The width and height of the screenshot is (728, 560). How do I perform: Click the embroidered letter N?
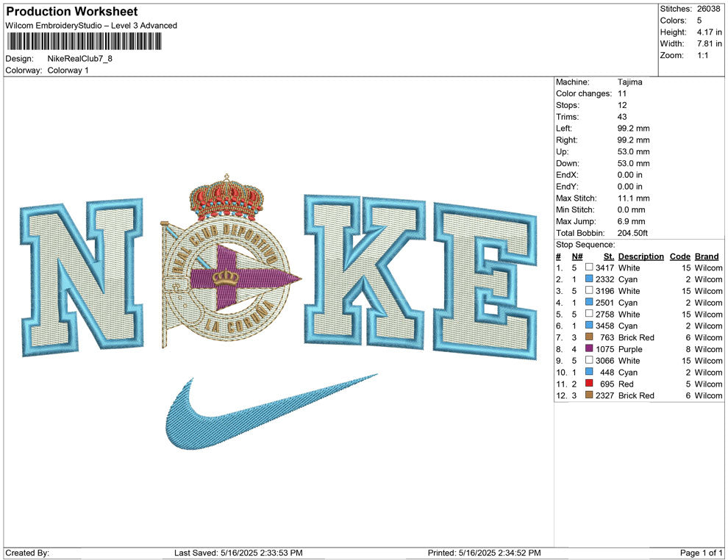[82, 277]
